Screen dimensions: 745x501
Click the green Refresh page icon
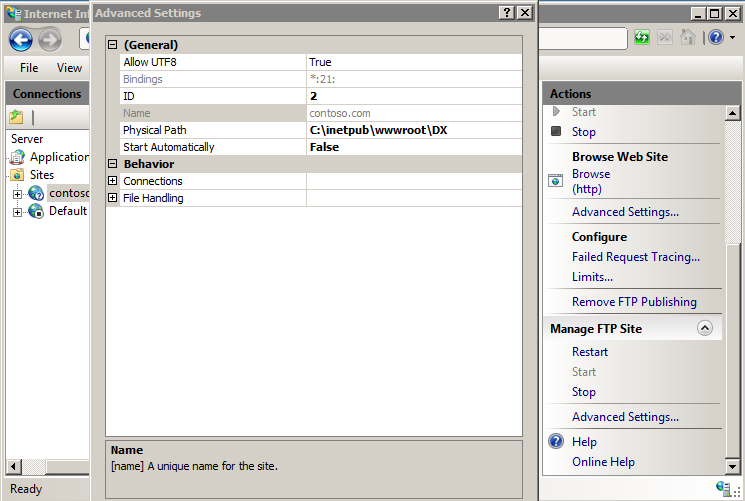point(642,37)
